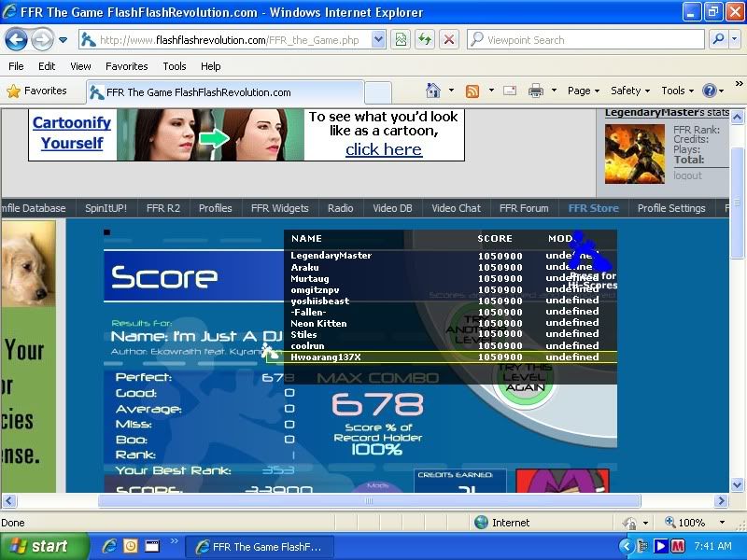Click the Favorites star button
Viewport: 747px width, 560px height.
[37, 91]
